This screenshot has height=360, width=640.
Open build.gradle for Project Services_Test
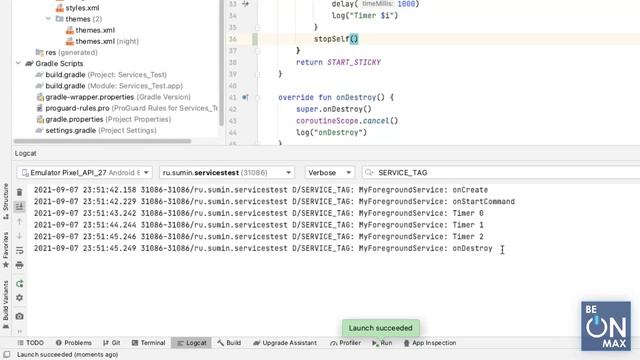pyautogui.click(x=101, y=75)
